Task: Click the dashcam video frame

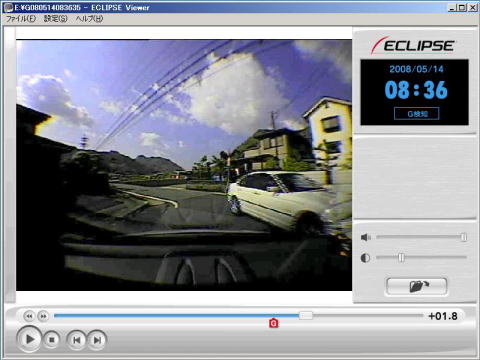Action: tap(184, 165)
